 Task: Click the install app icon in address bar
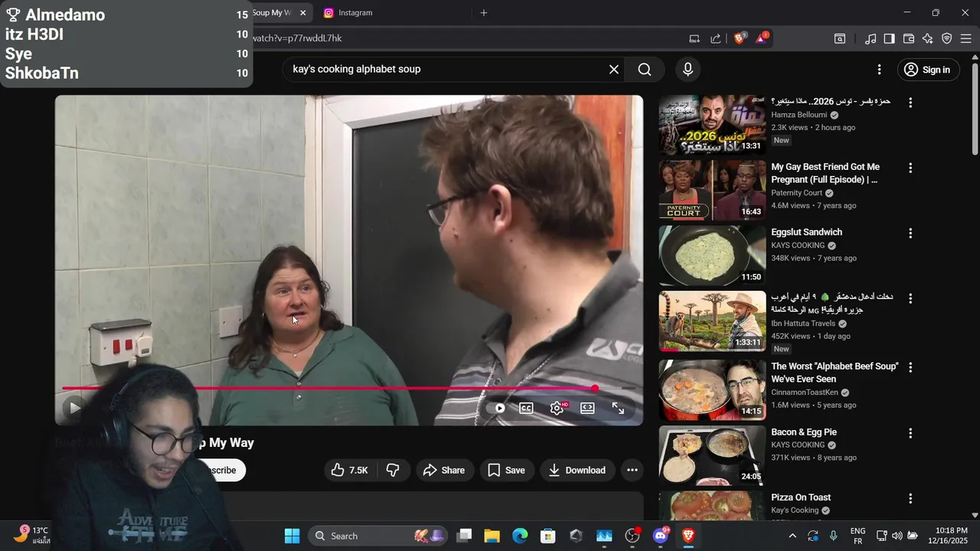click(694, 38)
